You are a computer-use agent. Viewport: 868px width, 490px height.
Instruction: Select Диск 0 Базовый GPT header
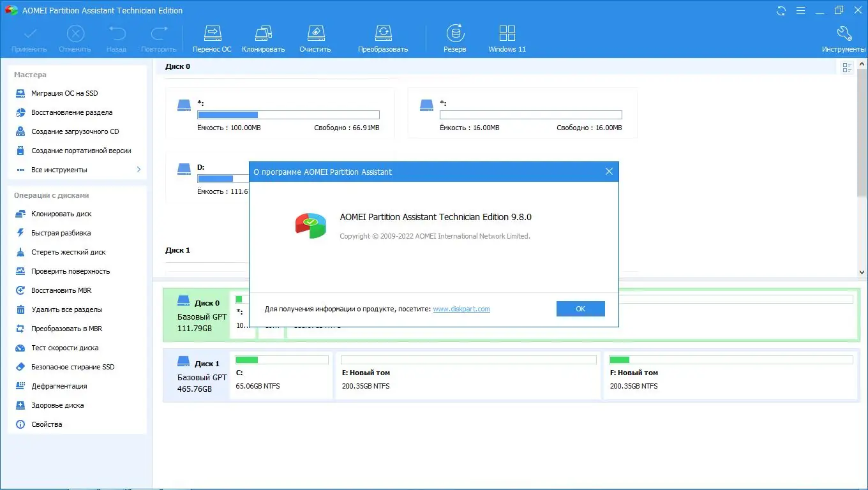click(197, 315)
